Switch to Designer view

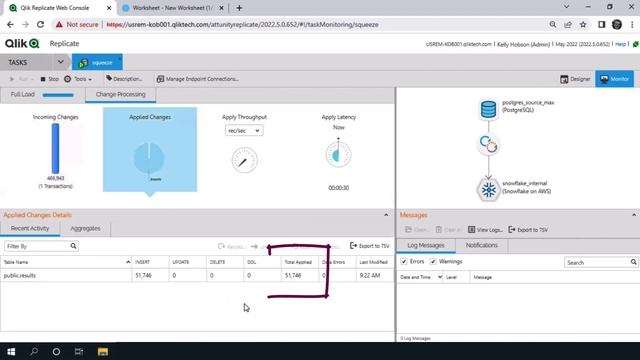[x=575, y=79]
